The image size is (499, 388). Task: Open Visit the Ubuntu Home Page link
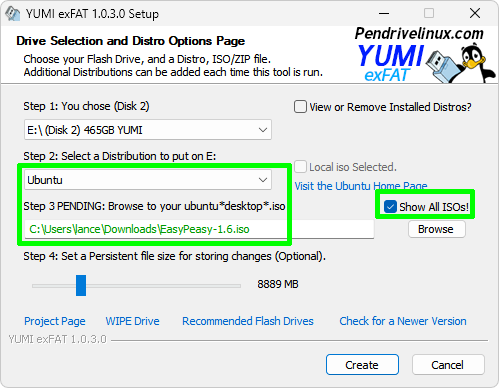(x=361, y=186)
